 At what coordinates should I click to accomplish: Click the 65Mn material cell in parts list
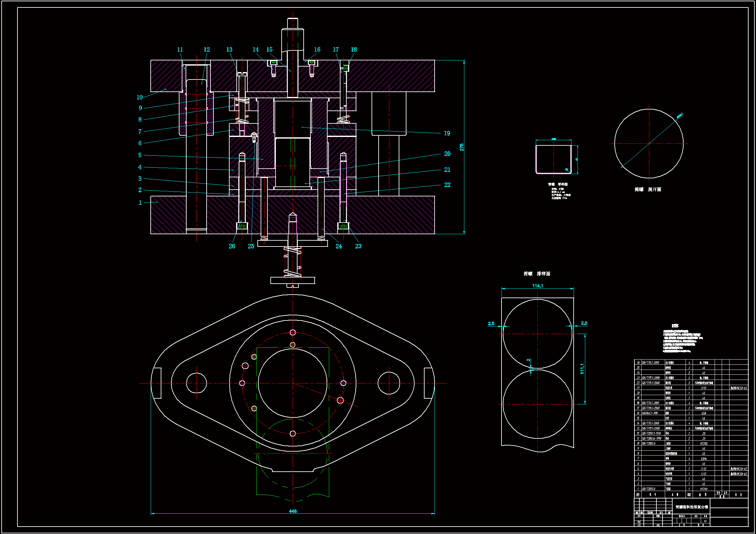pos(704,459)
